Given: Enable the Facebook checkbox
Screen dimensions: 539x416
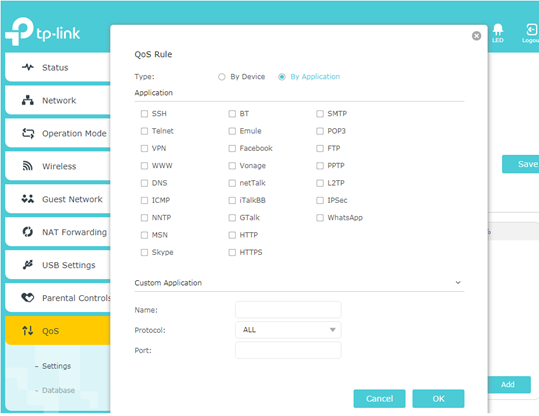Looking at the screenshot, I should pyautogui.click(x=232, y=148).
